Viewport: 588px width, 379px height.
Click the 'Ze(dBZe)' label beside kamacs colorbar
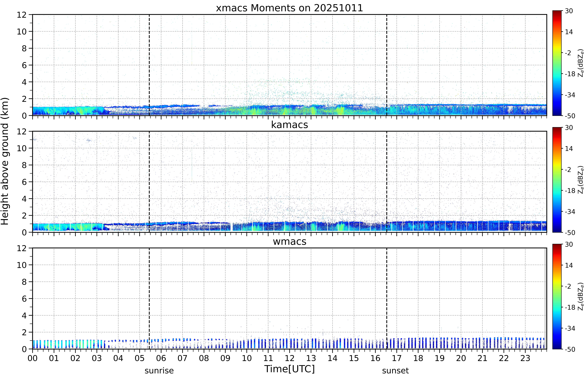click(x=581, y=180)
